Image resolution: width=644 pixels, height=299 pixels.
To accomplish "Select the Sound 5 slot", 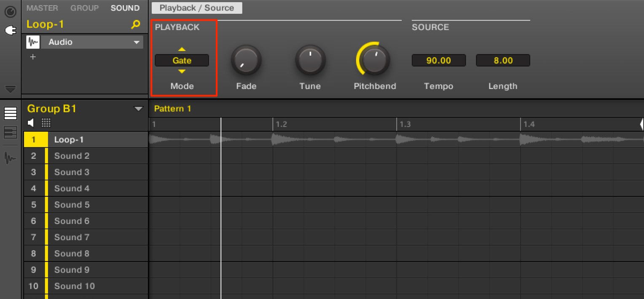I will tap(86, 205).
